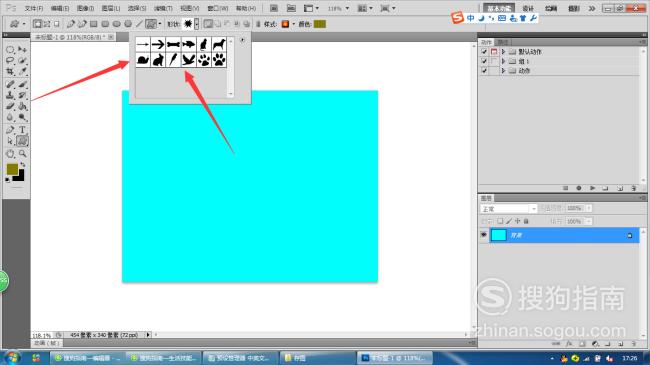This screenshot has height=365, width=650.
Task: Select the Crop tool
Action: 10,72
